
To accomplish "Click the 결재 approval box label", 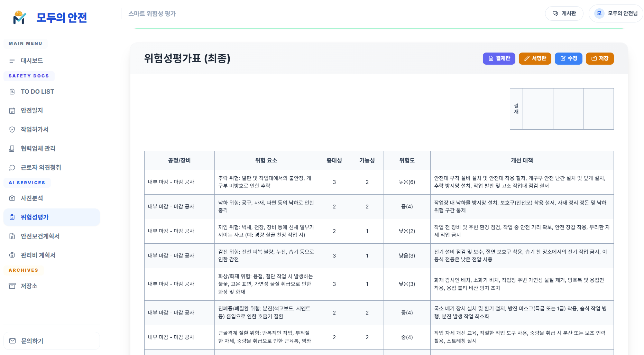I will (x=516, y=109).
